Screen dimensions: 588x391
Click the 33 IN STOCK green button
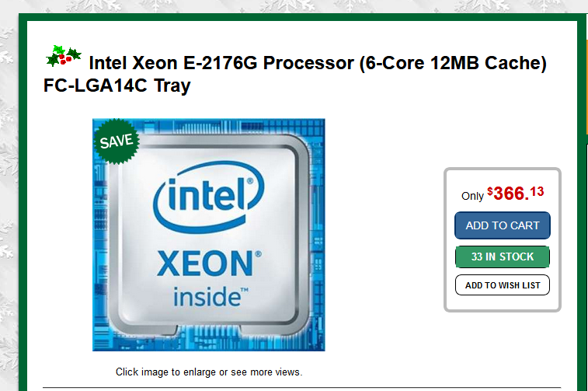[x=503, y=257]
